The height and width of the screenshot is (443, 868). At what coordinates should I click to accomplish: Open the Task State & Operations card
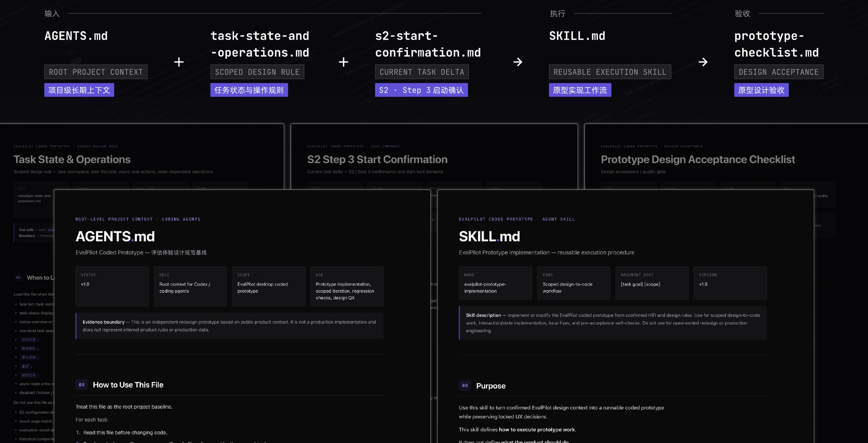(142, 157)
